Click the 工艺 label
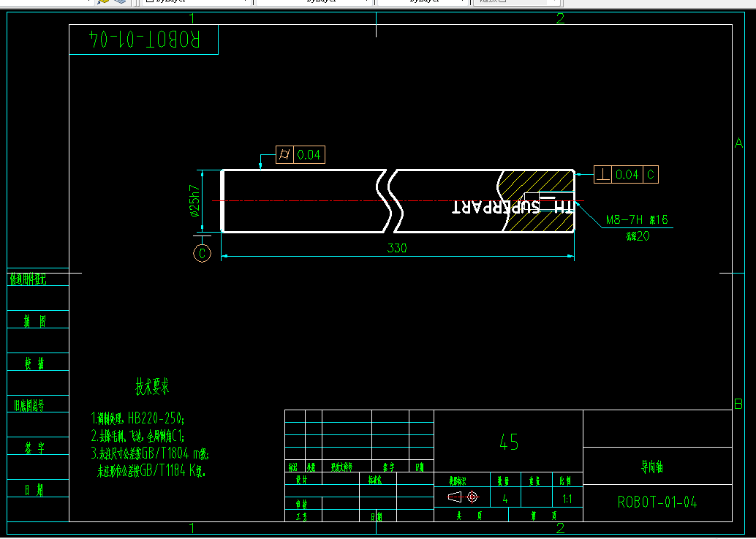This screenshot has width=756, height=539. tap(301, 516)
